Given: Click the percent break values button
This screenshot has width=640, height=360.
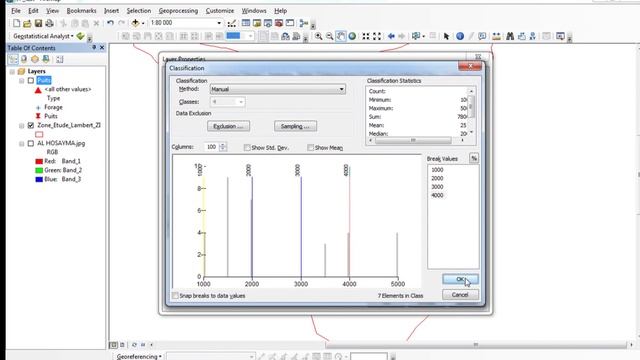Looking at the screenshot, I should (x=473, y=158).
